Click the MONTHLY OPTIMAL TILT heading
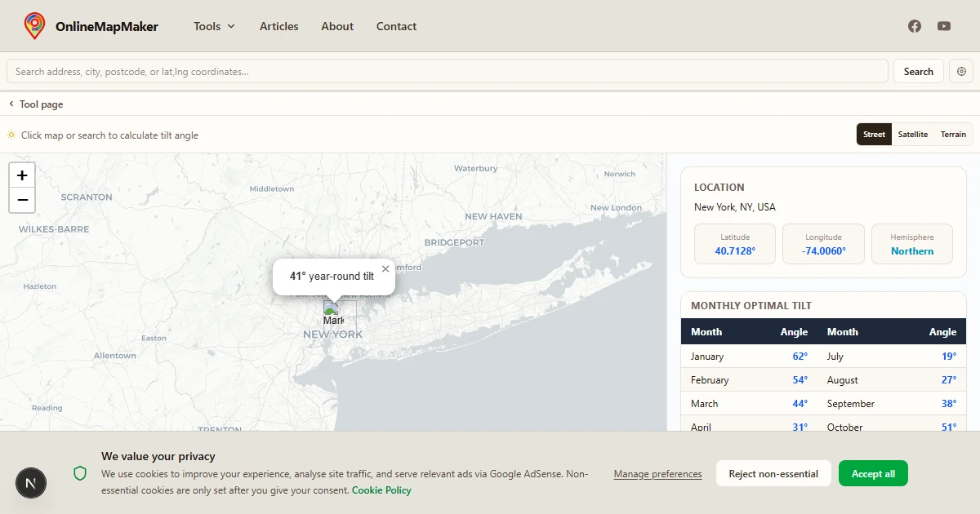 pos(751,306)
